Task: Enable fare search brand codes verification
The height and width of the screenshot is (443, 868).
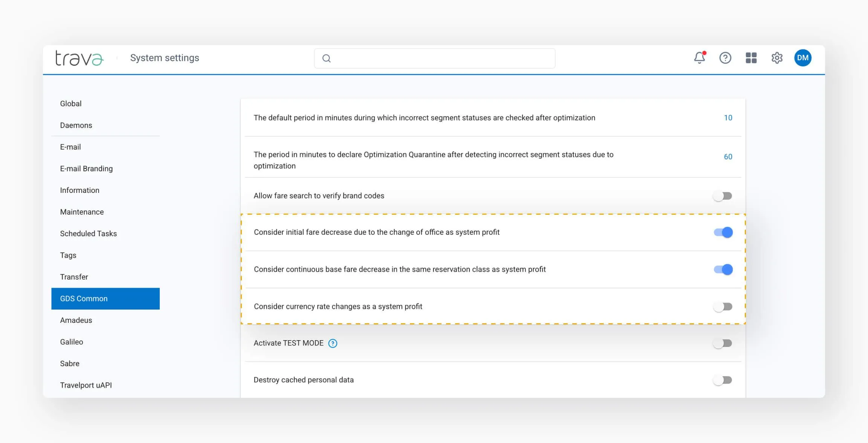Action: (722, 196)
